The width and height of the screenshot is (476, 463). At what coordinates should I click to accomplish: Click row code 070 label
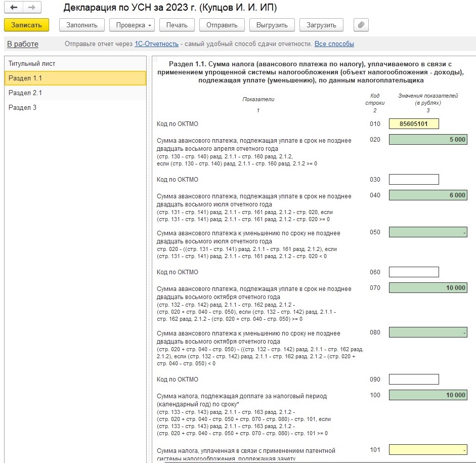click(375, 287)
